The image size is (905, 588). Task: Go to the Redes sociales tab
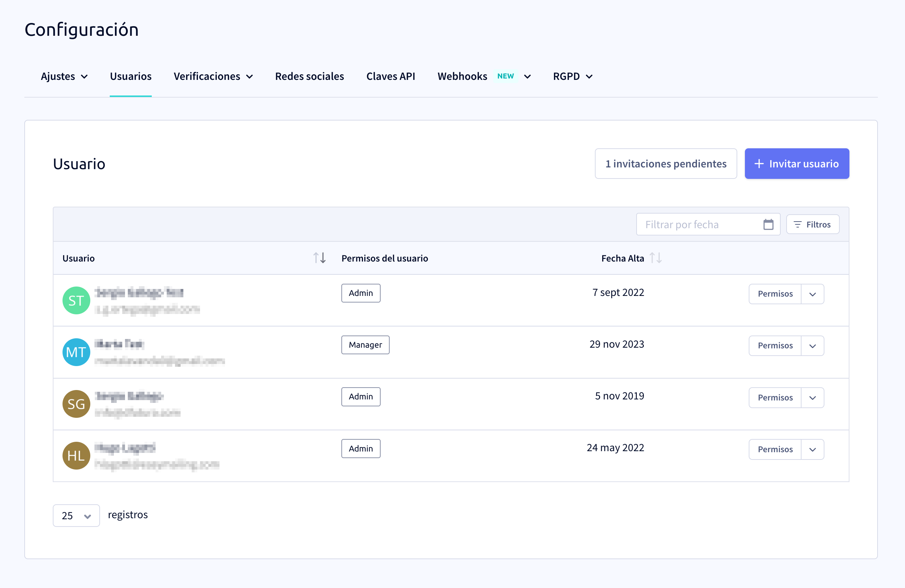coord(309,76)
